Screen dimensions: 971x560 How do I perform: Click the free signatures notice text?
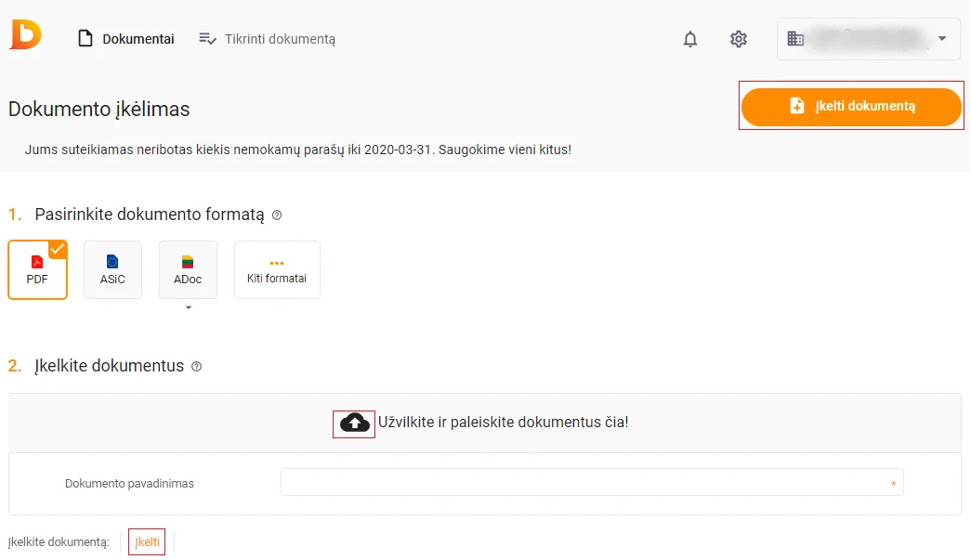298,150
